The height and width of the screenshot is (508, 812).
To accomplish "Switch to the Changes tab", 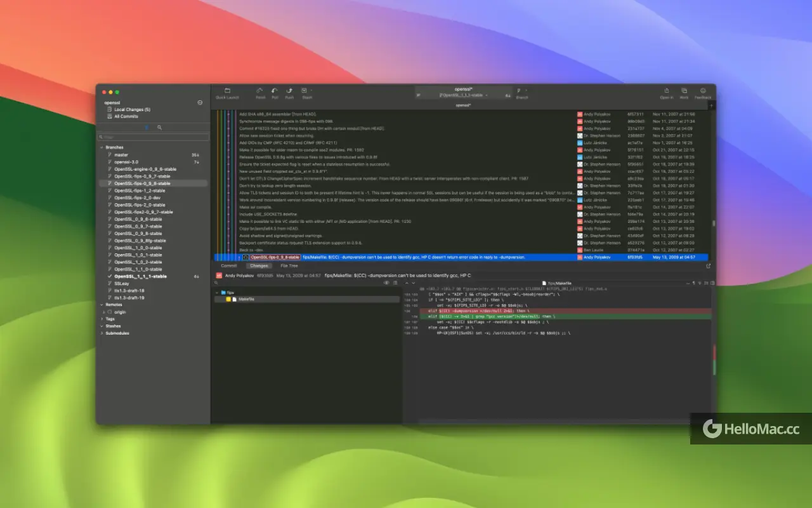I will pos(259,266).
